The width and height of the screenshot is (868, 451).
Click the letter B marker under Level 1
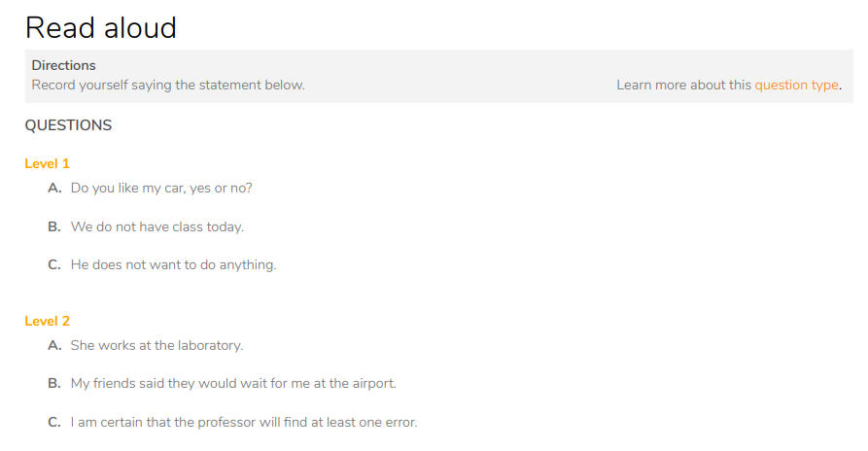click(54, 226)
